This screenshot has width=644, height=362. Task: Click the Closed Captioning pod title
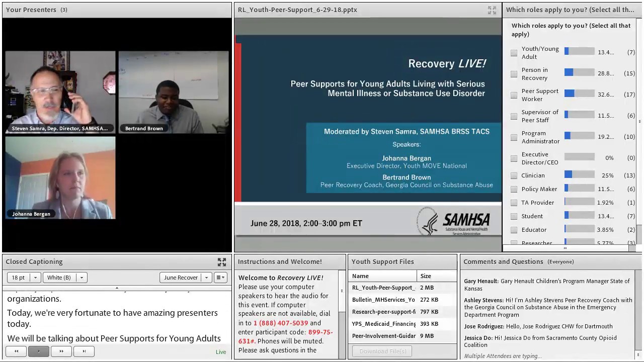pyautogui.click(x=34, y=261)
